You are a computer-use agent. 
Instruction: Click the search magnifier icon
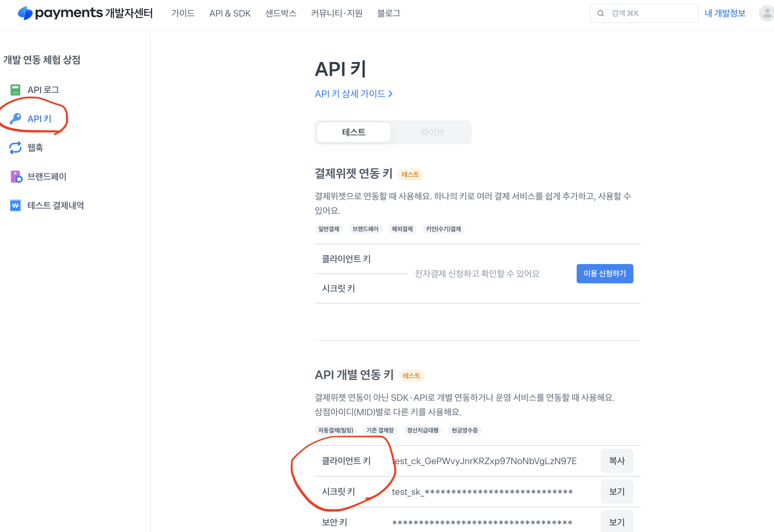[x=600, y=13]
